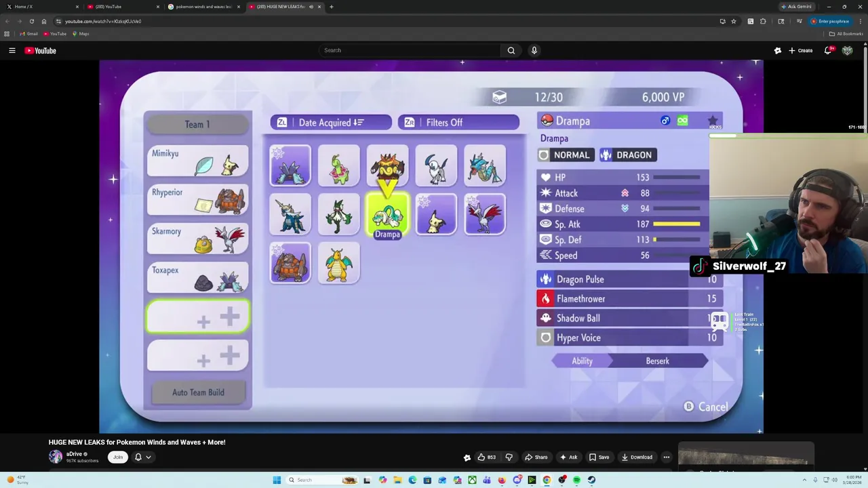The image size is (868, 488).
Task: Start voice search with the microphone icon
Action: pyautogui.click(x=534, y=50)
